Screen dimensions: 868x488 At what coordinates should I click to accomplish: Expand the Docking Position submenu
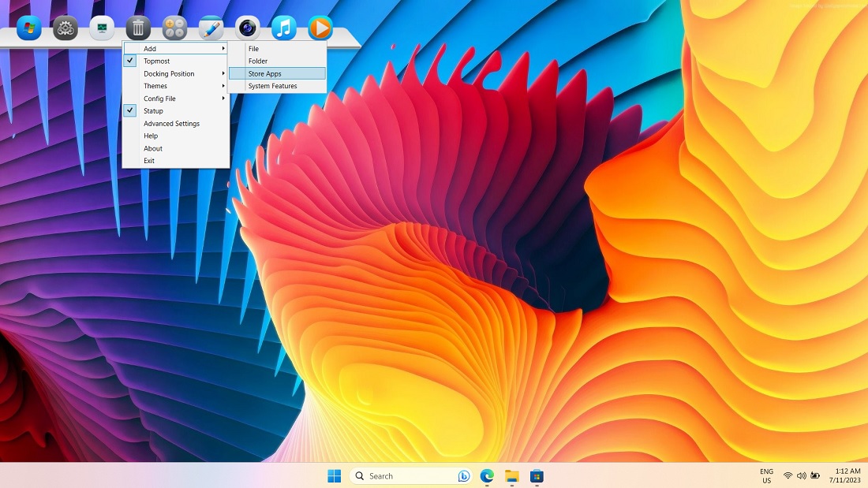pyautogui.click(x=168, y=73)
